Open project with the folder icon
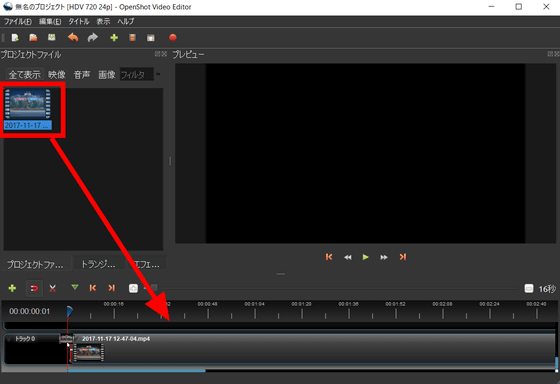The width and height of the screenshot is (560, 384). tap(33, 38)
